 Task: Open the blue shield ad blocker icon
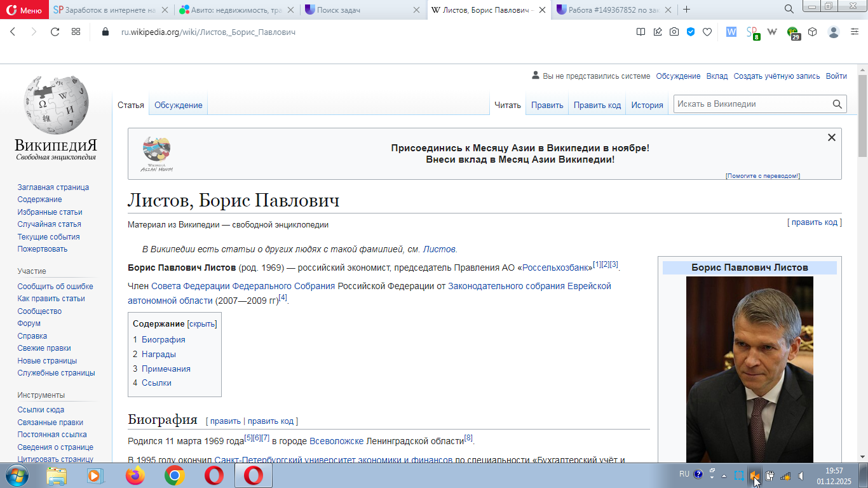tap(691, 32)
